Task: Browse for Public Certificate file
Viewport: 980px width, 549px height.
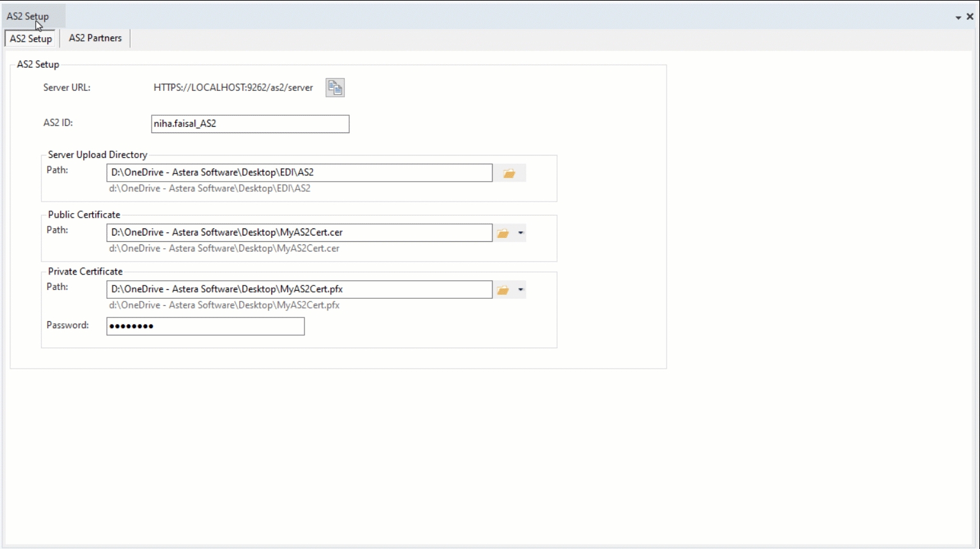Action: [x=503, y=234]
